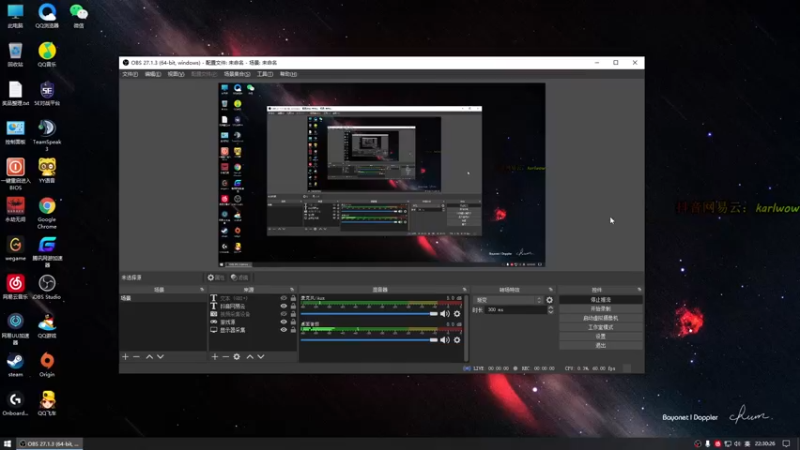Remove selected source with minus icon
Viewport: 800px width, 450px height.
[226, 357]
